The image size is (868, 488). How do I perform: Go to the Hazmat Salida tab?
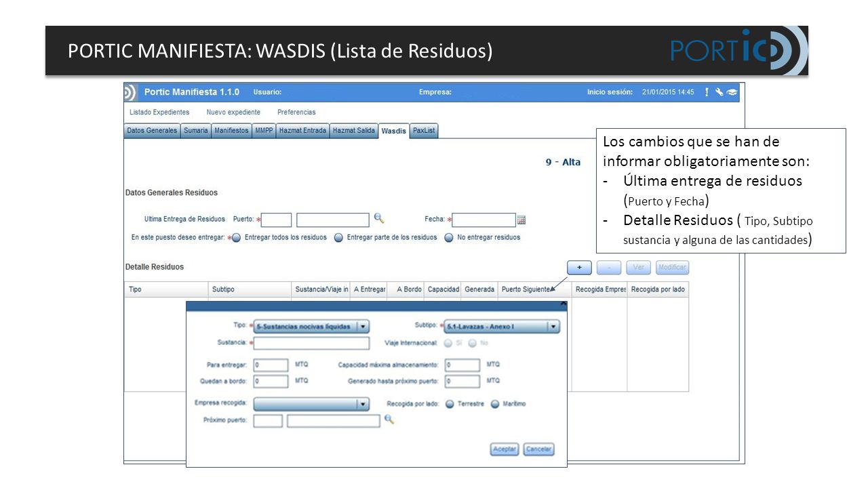pyautogui.click(x=353, y=131)
